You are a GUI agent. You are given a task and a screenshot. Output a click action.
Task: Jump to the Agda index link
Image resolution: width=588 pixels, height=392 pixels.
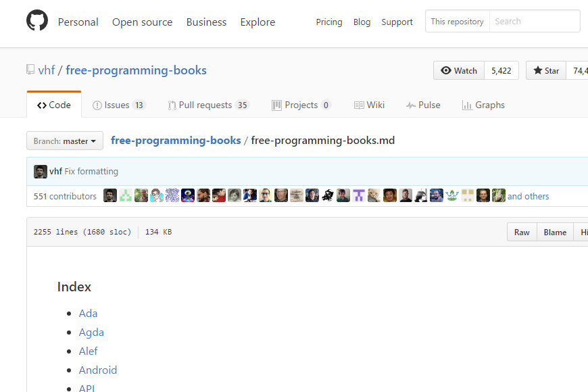tap(91, 333)
